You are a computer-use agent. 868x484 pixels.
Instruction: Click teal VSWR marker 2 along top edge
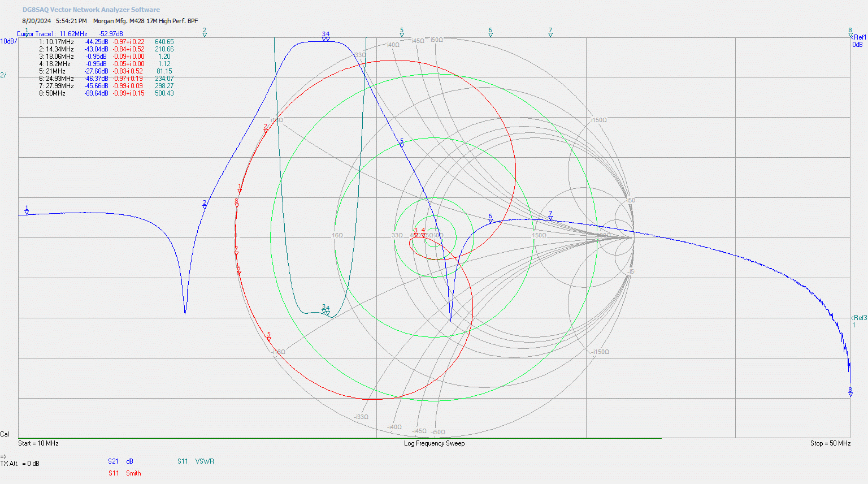click(x=205, y=32)
